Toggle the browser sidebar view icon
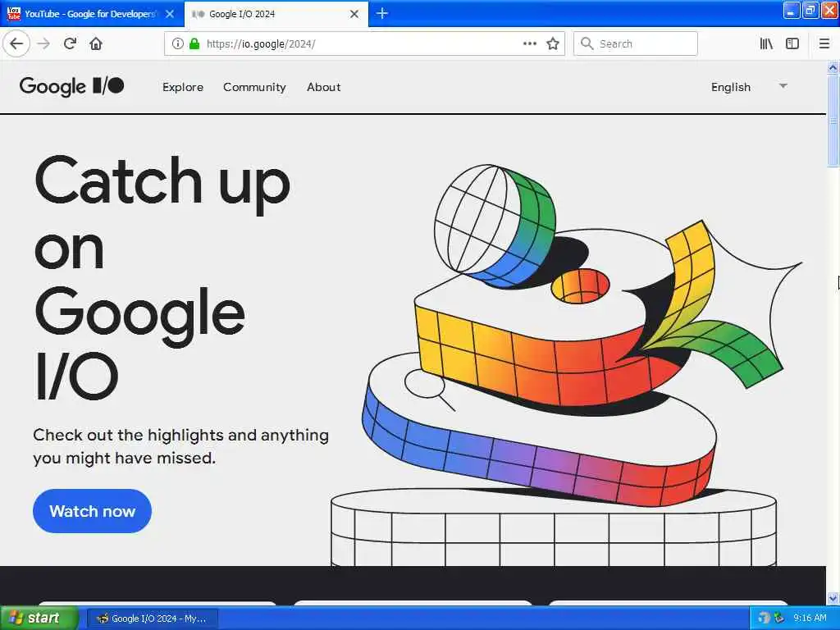The height and width of the screenshot is (630, 840). 792,43
